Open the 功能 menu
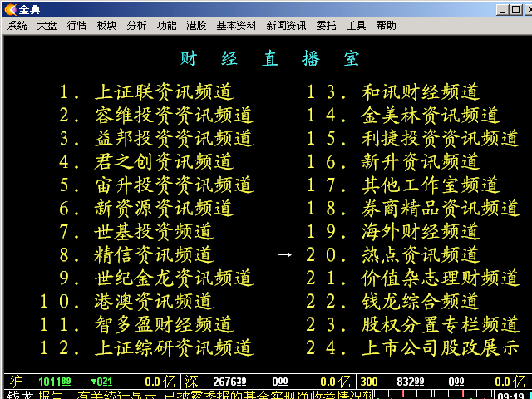Image resolution: width=532 pixels, height=399 pixels. pos(166,26)
